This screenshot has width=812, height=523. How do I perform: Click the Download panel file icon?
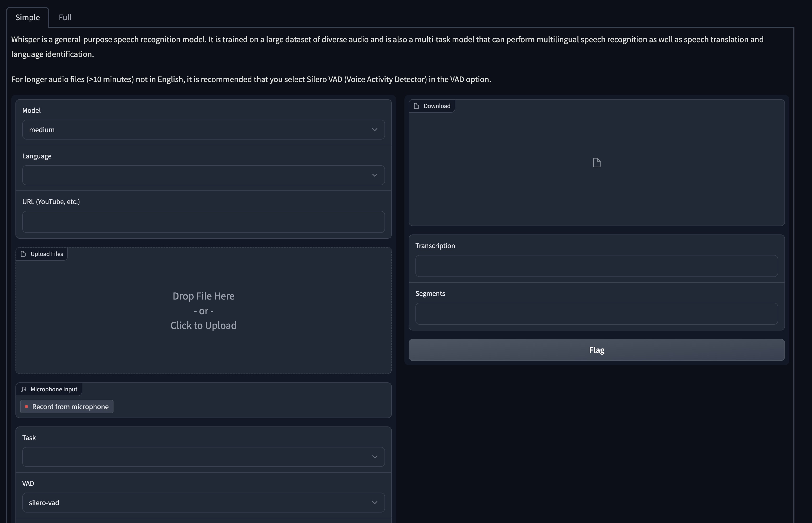pos(416,106)
